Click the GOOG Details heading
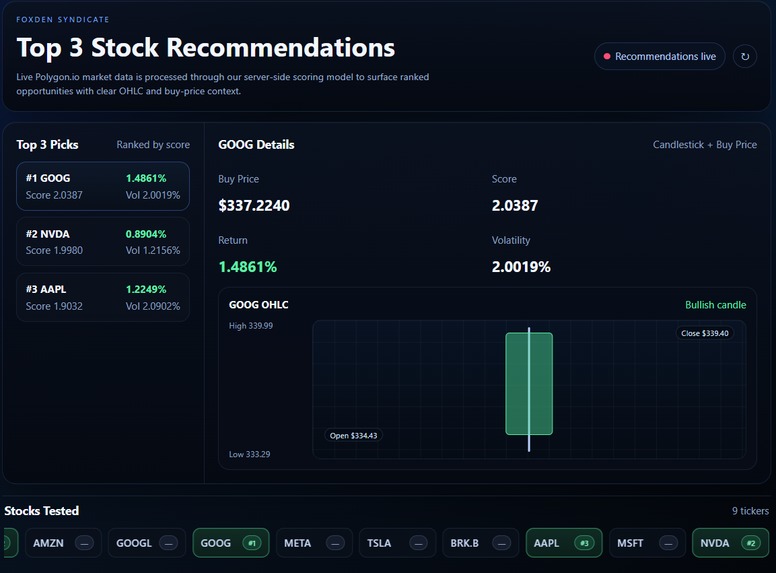The height and width of the screenshot is (573, 776). (x=256, y=144)
